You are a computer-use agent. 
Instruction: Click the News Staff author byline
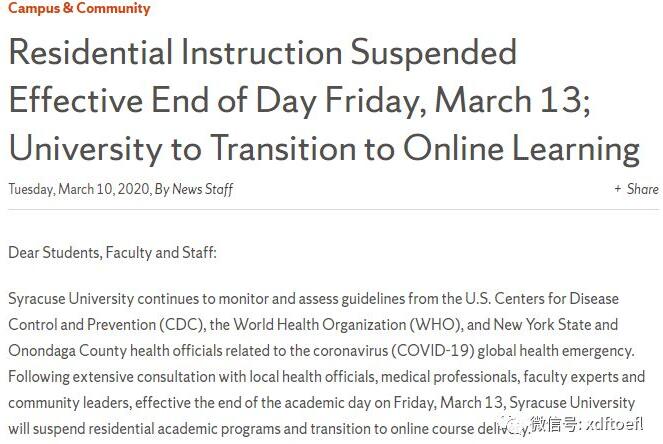203,189
